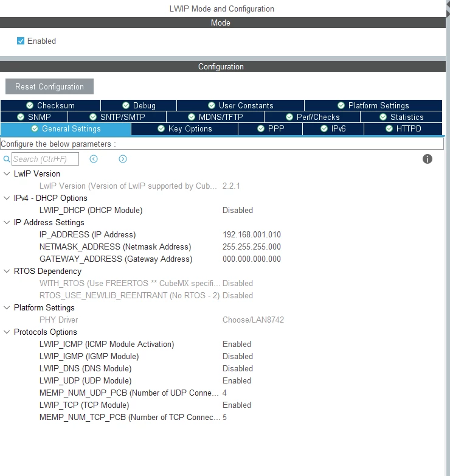Viewport: 450px width, 476px height.
Task: Select MEMP_NUM_TCP_PCB parameter label
Action: [130, 417]
